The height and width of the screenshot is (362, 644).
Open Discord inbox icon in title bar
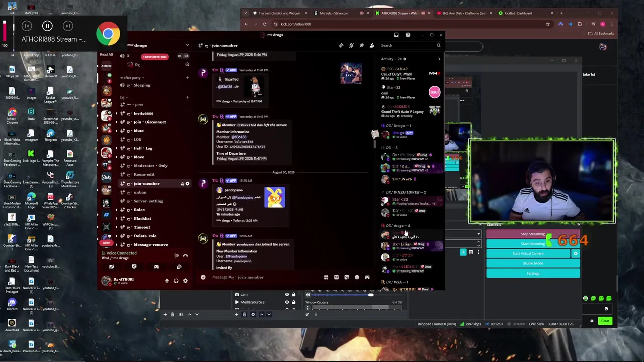click(x=396, y=35)
